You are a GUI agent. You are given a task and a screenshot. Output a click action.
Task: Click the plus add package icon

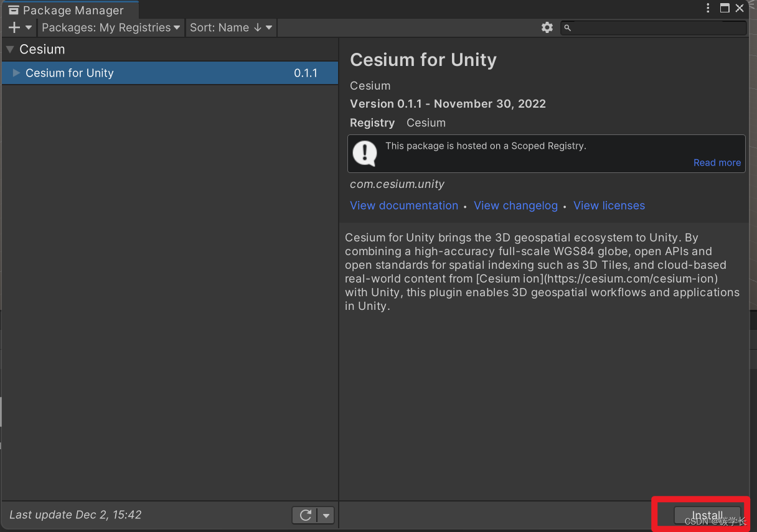coord(14,27)
